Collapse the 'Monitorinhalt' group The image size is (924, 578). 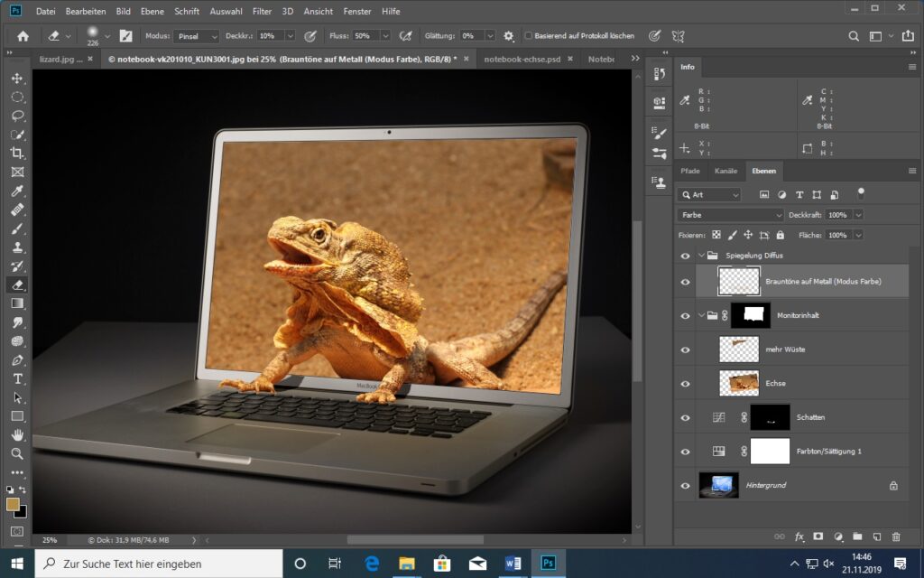coord(701,315)
